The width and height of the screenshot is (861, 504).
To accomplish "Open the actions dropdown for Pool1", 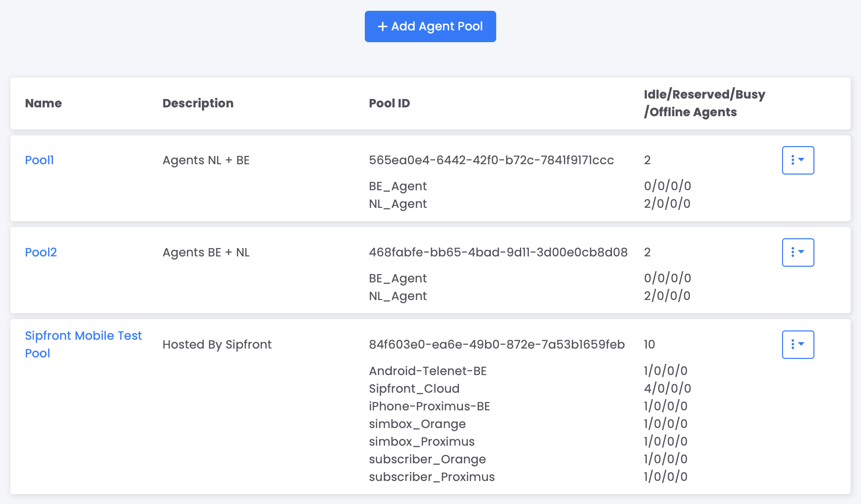I will pos(798,160).
